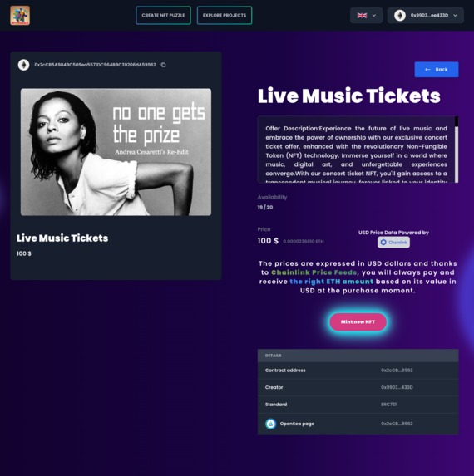Click the NFT Puzzle logo in header
Screen dimensions: 474x476
click(x=20, y=16)
